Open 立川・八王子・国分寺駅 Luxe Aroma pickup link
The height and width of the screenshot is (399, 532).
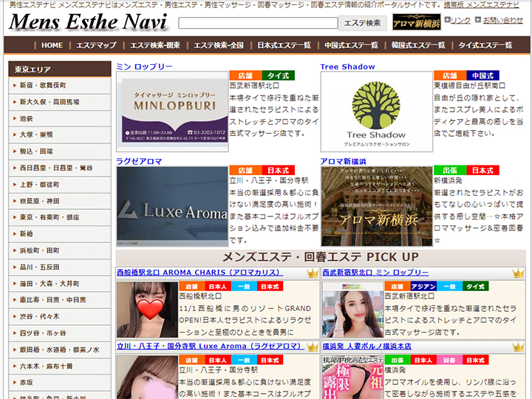pos(210,346)
